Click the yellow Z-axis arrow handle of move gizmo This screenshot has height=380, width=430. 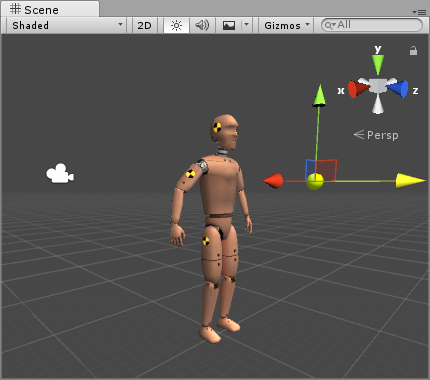click(410, 181)
